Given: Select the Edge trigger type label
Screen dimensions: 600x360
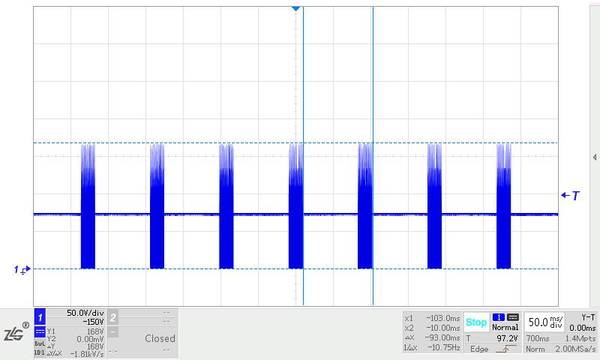Looking at the screenshot, I should (479, 349).
